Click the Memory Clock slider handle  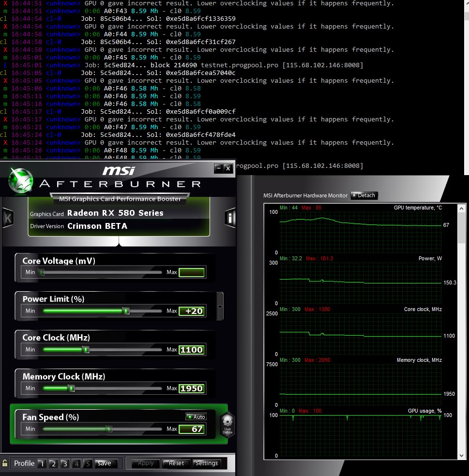(71, 388)
